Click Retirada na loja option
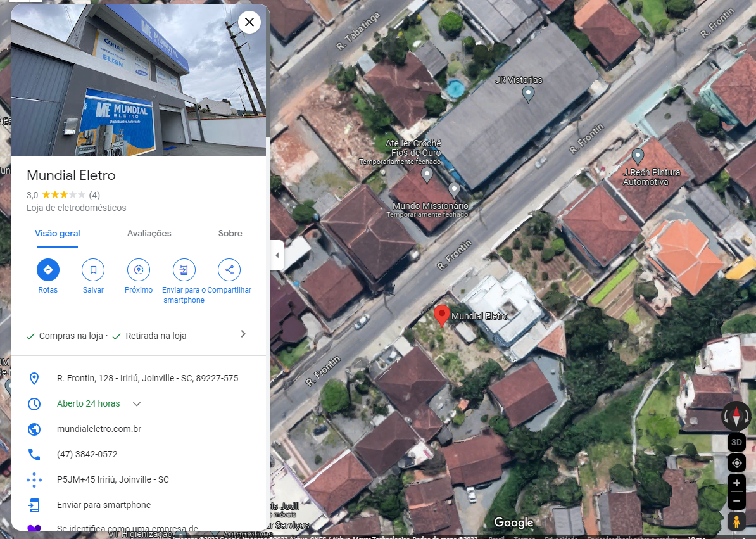 pos(156,336)
